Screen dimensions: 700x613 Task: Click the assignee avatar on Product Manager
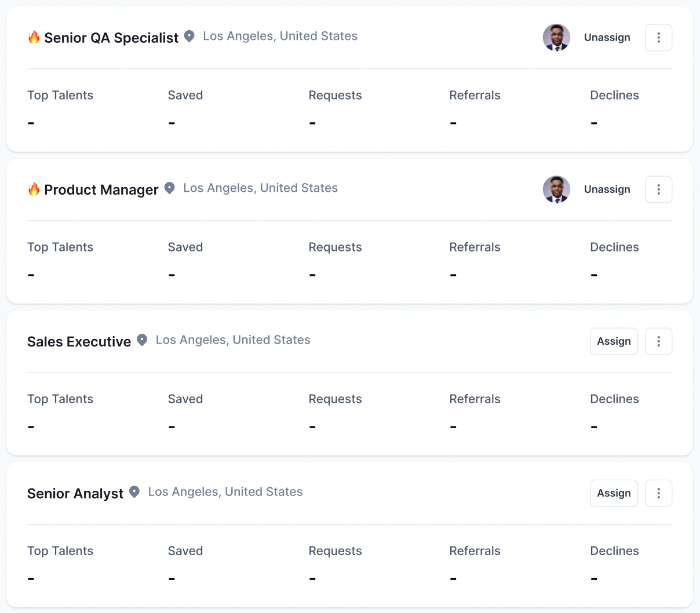[x=556, y=189]
